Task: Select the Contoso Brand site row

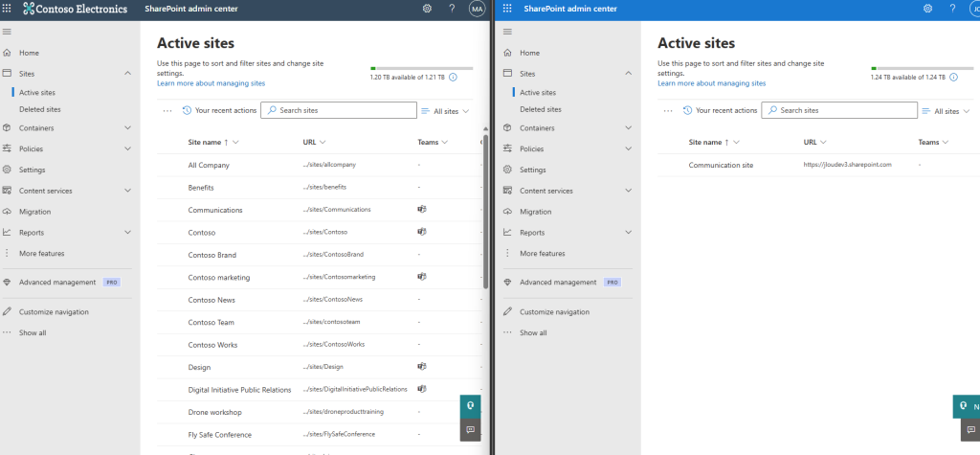Action: [x=319, y=255]
